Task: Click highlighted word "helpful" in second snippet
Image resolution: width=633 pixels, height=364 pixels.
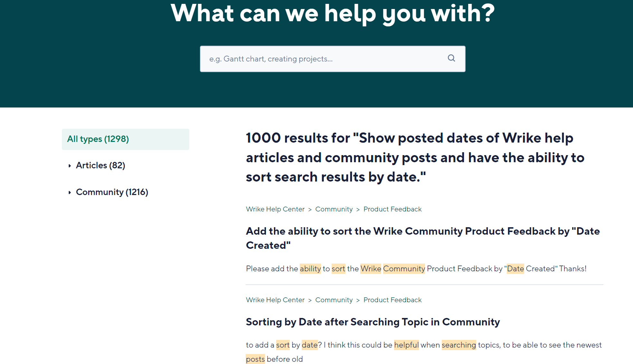Action: pyautogui.click(x=406, y=345)
